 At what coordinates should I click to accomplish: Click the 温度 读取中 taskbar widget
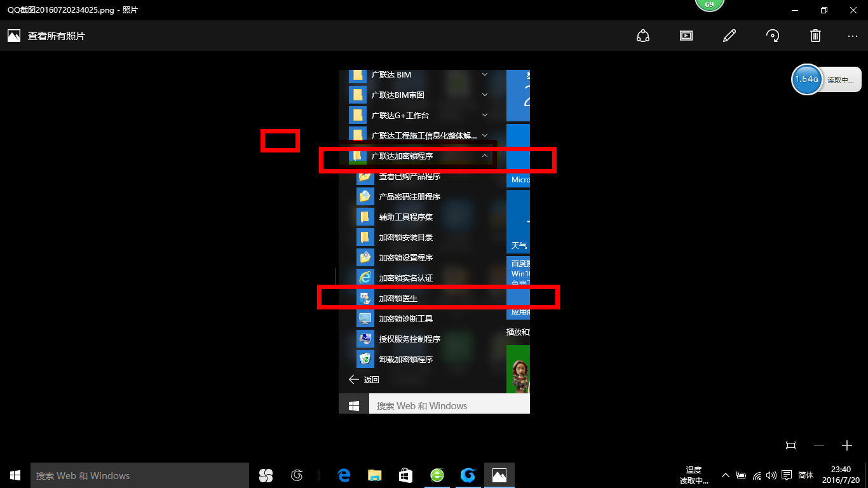tap(694, 475)
